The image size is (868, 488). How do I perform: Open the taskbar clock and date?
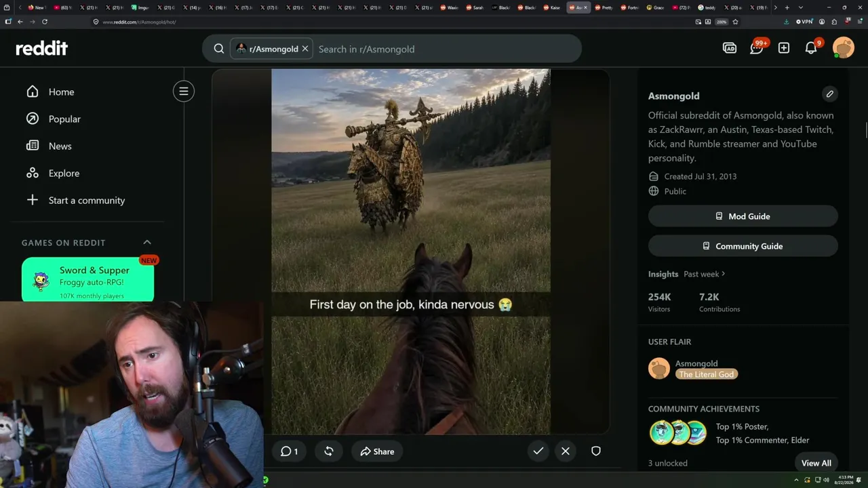point(845,480)
